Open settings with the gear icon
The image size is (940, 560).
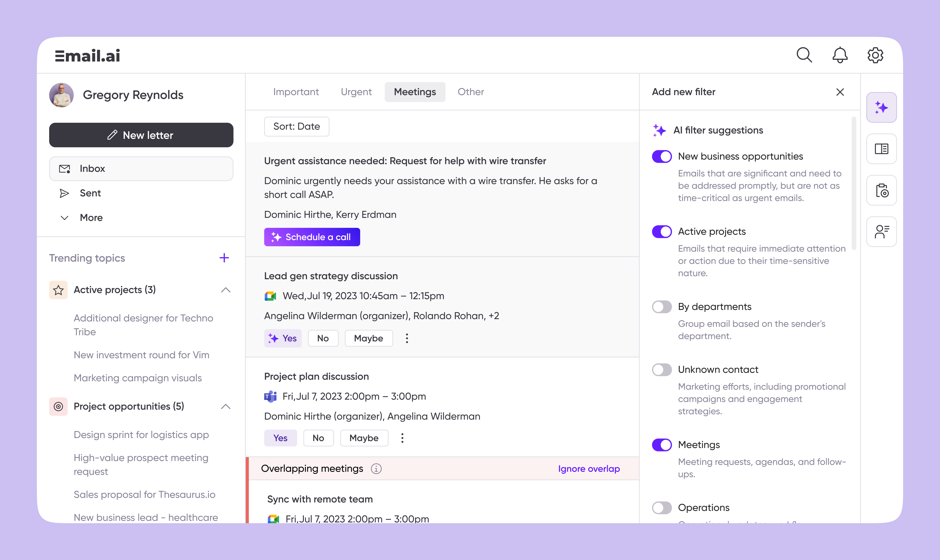875,55
